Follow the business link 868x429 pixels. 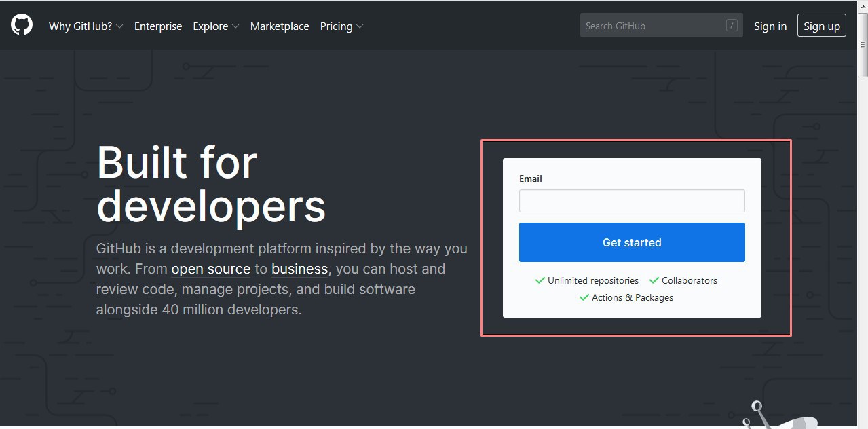tap(300, 269)
